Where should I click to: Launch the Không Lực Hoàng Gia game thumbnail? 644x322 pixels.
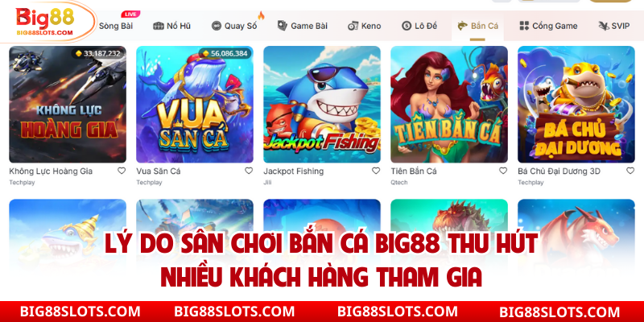click(x=68, y=105)
